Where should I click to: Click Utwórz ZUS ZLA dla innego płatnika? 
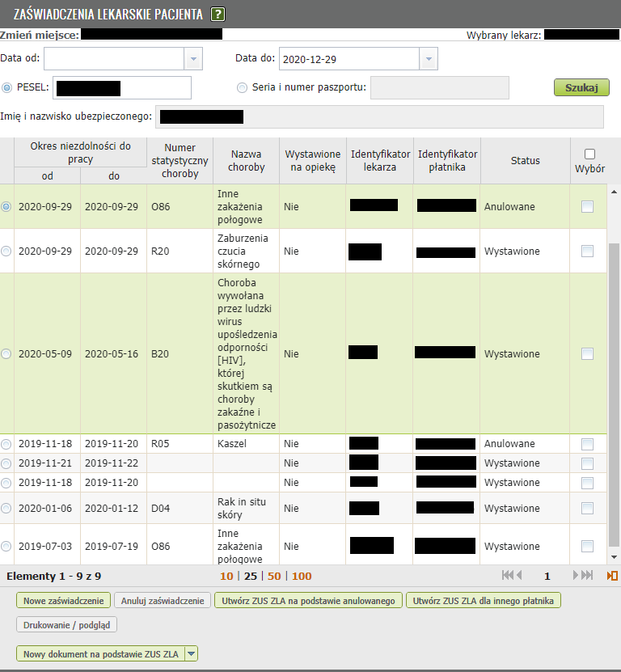coord(484,600)
